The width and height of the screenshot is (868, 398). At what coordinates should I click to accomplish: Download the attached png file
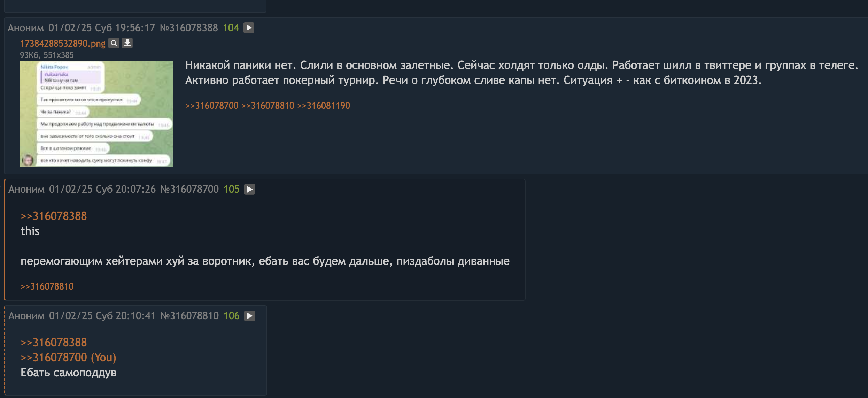point(127,43)
